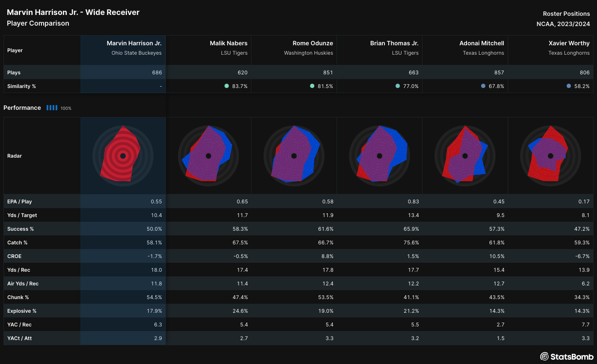This screenshot has height=364, width=597.
Task: Click Rome Odunze 61.6% success value
Action: [325, 229]
